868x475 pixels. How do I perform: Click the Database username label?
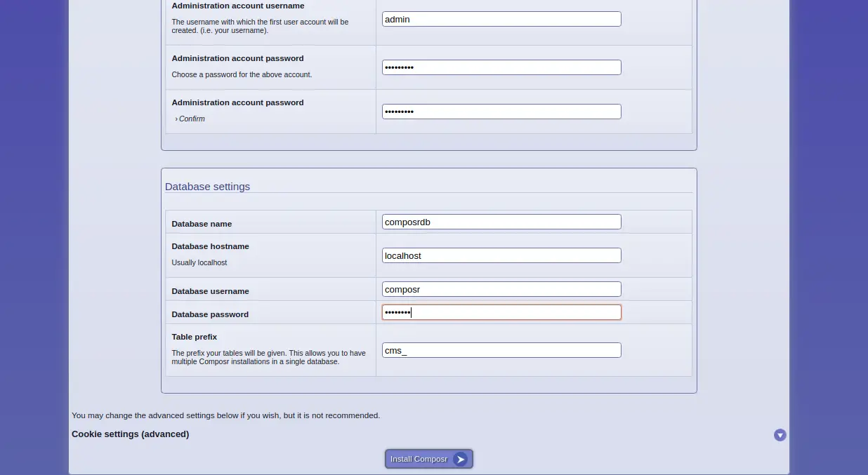pos(211,291)
